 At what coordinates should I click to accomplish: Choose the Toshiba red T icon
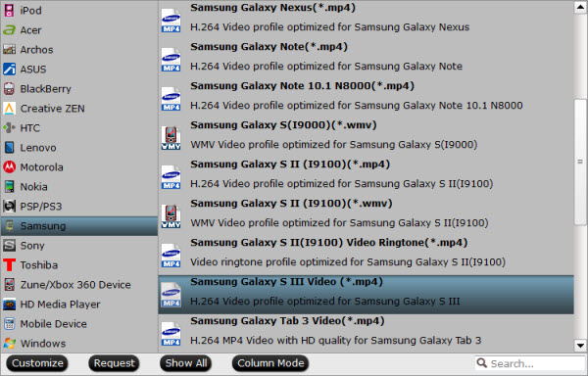coord(9,265)
